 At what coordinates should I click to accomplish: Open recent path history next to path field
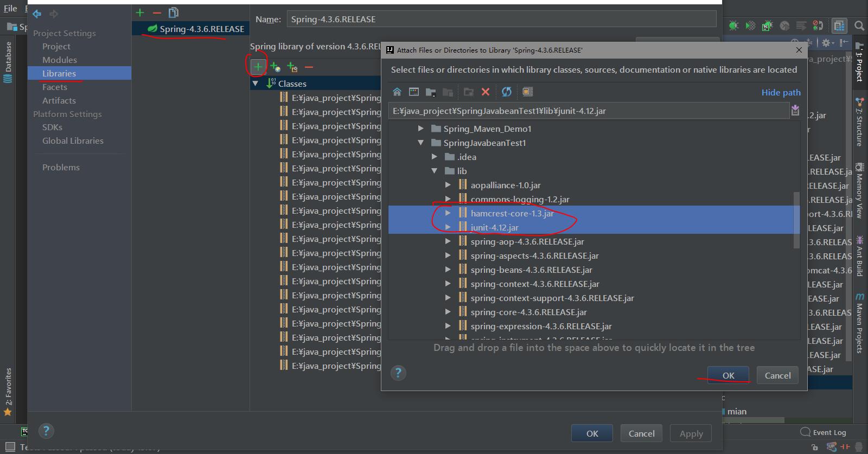(795, 111)
